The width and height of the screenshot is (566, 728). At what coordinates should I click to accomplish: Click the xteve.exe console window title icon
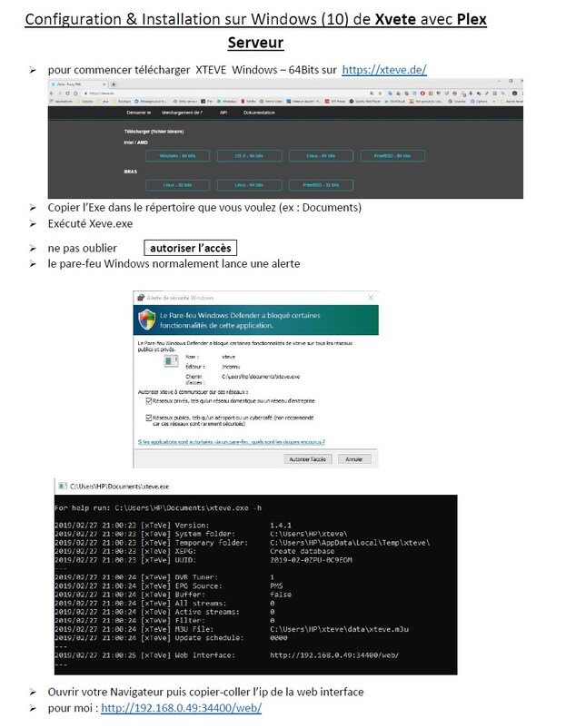click(63, 487)
